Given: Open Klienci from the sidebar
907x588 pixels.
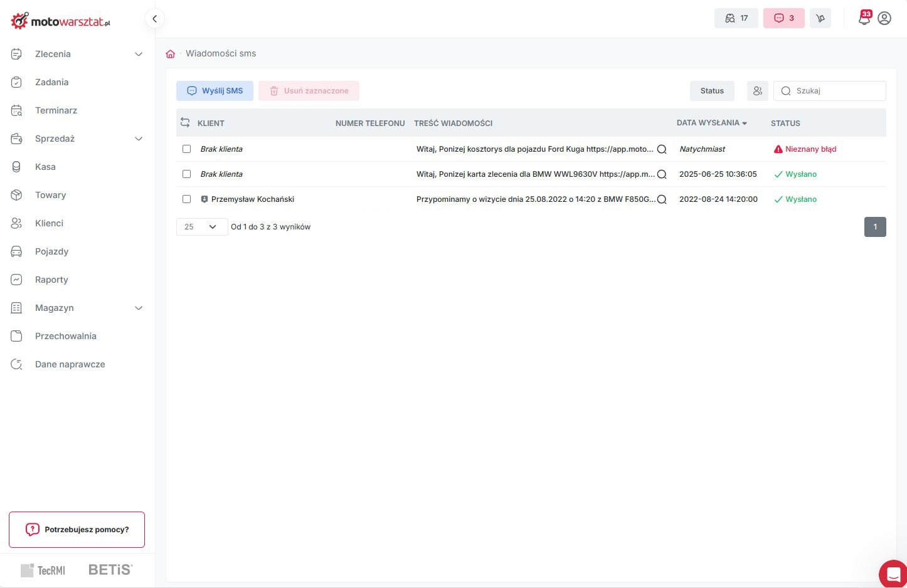Looking at the screenshot, I should click(x=49, y=223).
